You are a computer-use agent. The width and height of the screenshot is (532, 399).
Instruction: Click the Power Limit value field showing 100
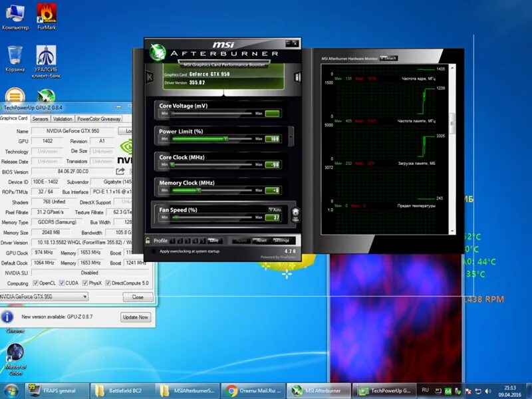point(273,139)
